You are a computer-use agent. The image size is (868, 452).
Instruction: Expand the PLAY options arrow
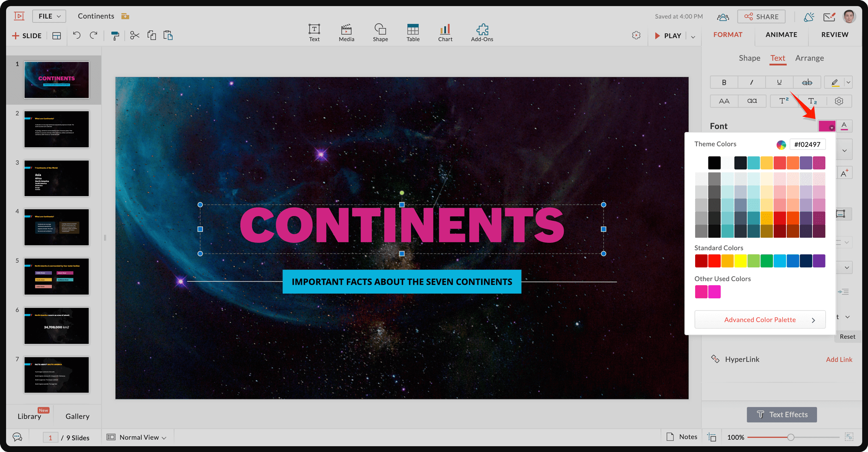pyautogui.click(x=693, y=36)
